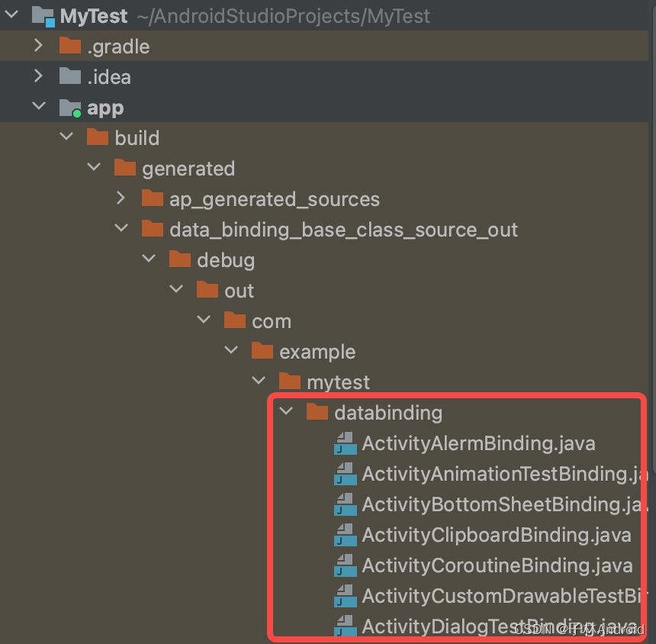
Task: Click data_binding_base_class_source_out folder icon
Action: (153, 228)
